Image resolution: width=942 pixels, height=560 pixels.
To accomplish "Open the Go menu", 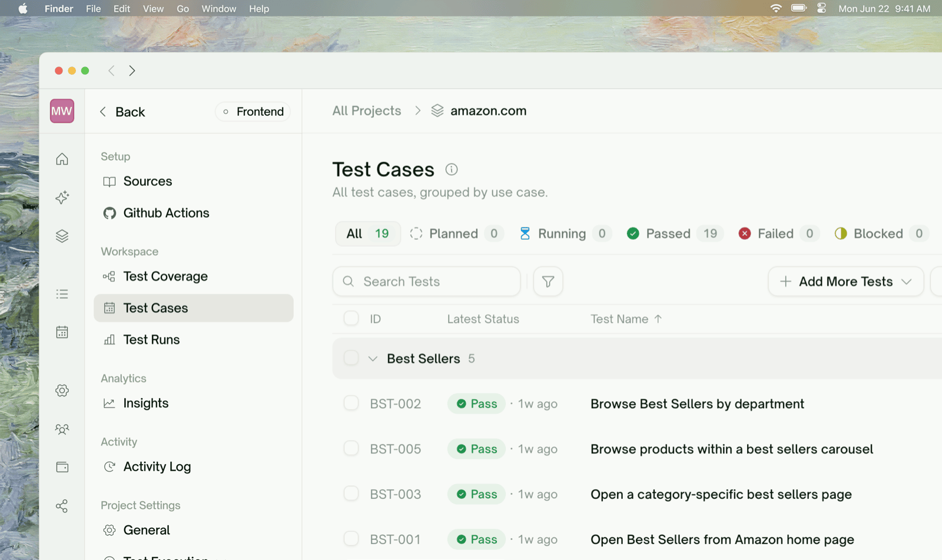I will point(183,8).
